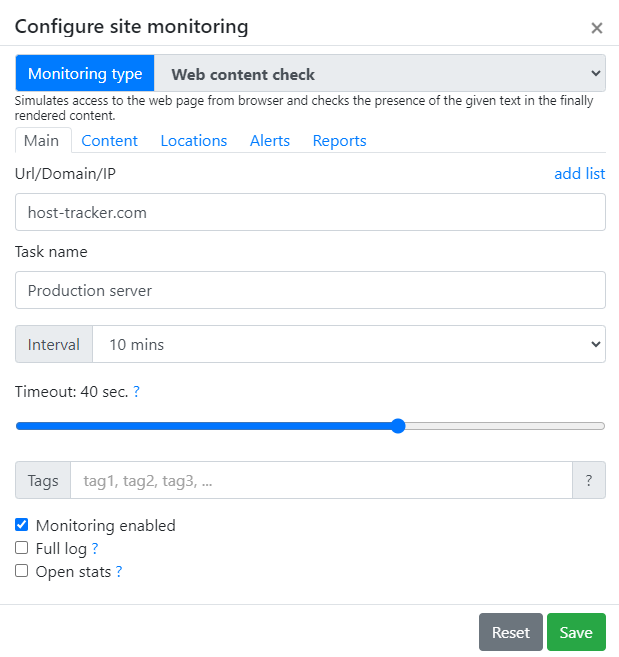Click the Timeout slider handle

pos(398,426)
